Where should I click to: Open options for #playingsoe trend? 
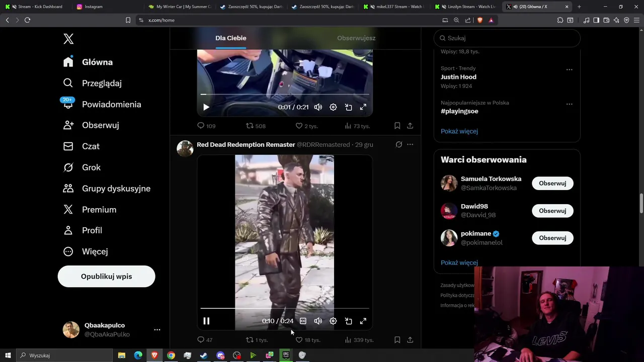[569, 104]
